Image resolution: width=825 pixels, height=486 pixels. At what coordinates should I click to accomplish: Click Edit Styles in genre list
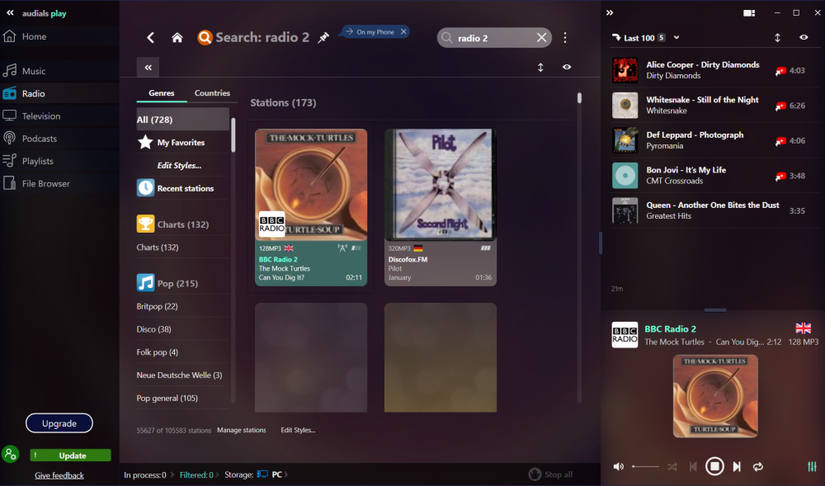[179, 165]
